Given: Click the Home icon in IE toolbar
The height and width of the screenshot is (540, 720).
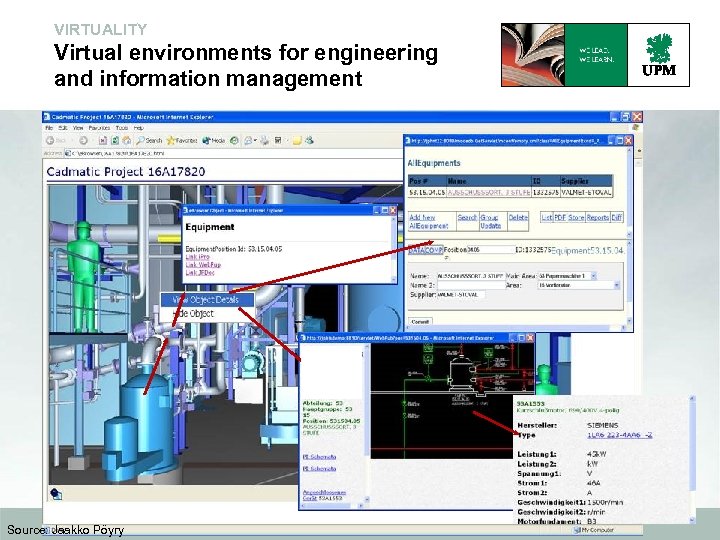Looking at the screenshot, I should [x=127, y=141].
